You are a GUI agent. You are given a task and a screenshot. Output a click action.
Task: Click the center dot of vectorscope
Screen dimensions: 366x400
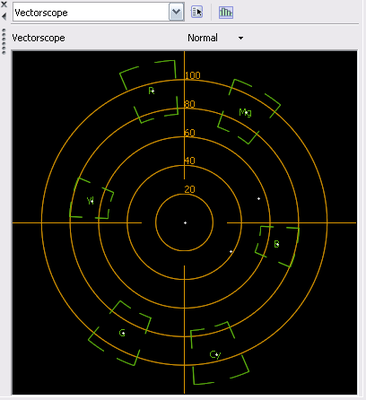(185, 223)
